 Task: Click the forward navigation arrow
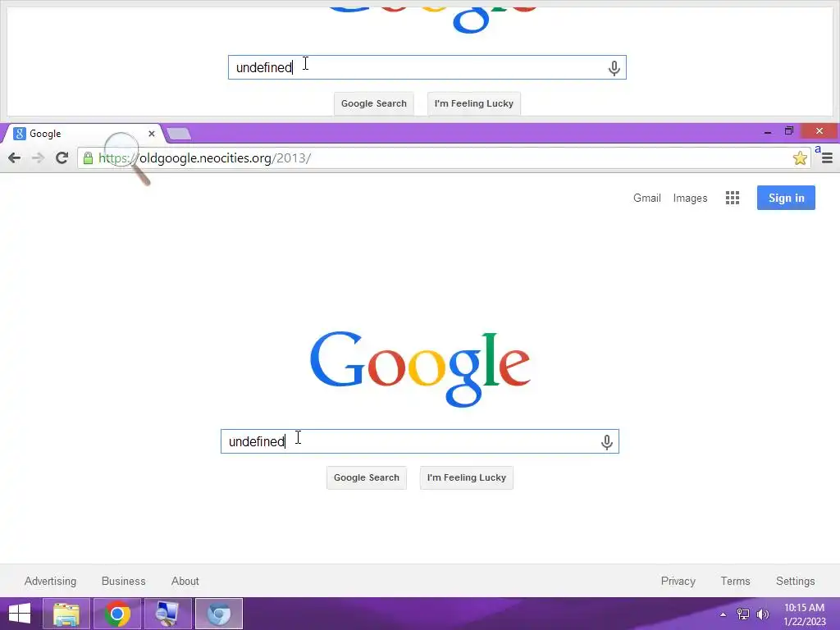click(38, 158)
